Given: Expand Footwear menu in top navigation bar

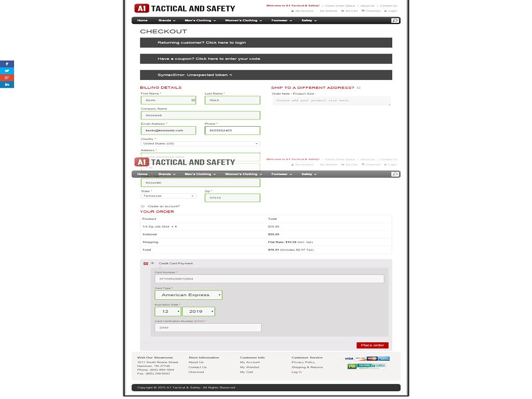Looking at the screenshot, I should (282, 20).
